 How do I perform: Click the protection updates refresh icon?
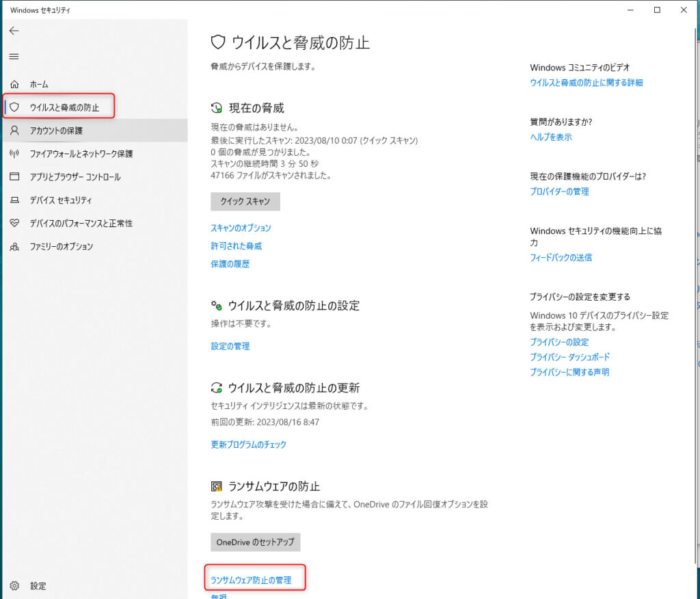(217, 388)
